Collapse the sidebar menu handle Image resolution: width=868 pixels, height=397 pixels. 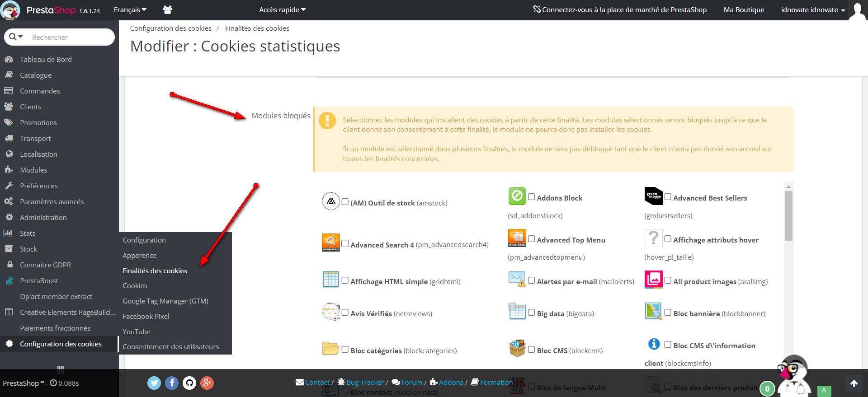[61, 369]
